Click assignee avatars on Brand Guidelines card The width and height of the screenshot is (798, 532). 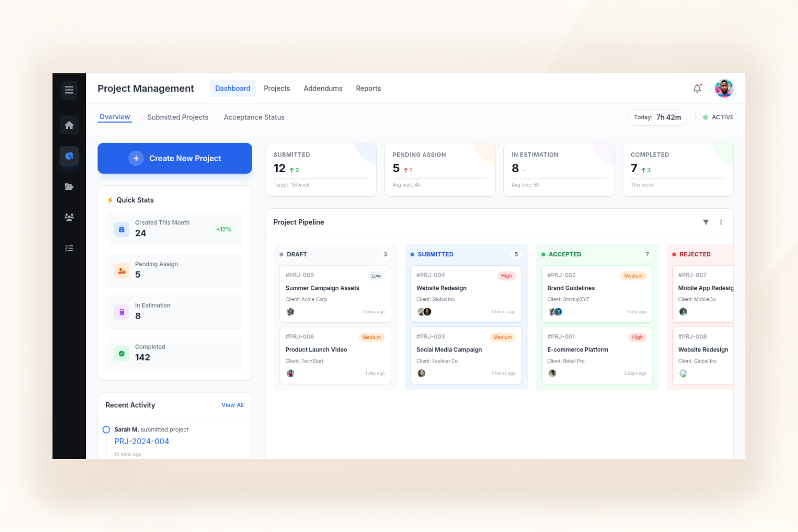tap(555, 312)
